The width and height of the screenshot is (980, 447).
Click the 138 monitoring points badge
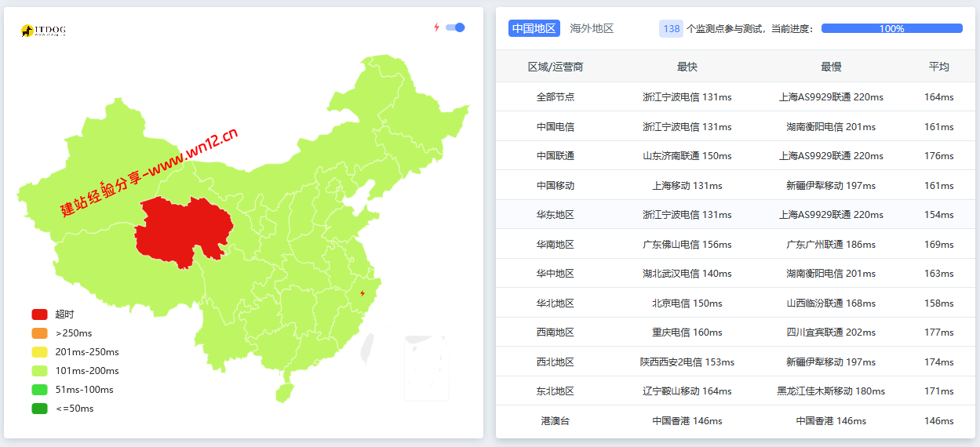[671, 28]
